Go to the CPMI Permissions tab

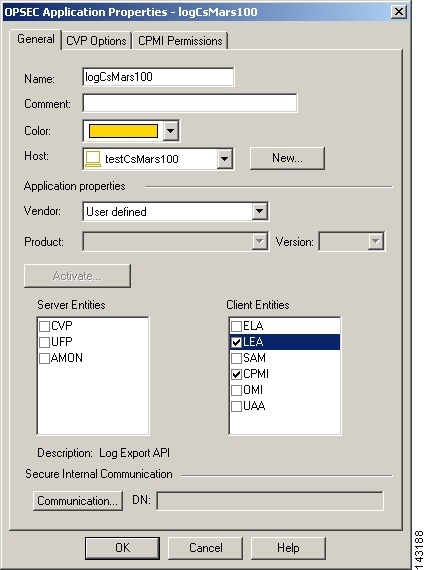(x=180, y=41)
